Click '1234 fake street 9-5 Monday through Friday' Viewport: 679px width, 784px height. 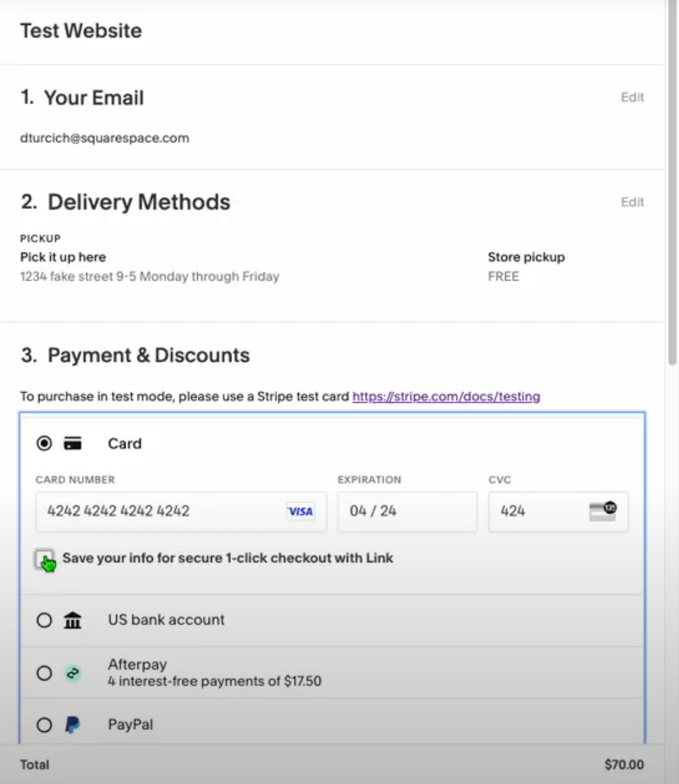click(x=150, y=276)
